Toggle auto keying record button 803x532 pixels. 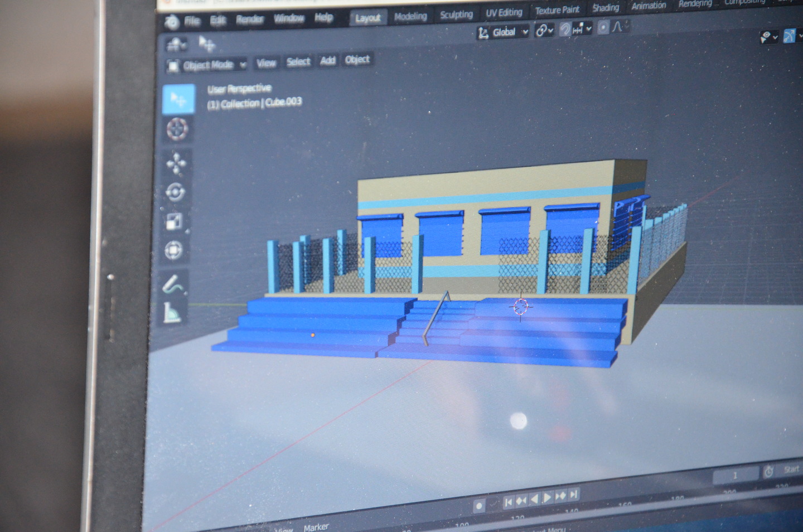click(479, 506)
